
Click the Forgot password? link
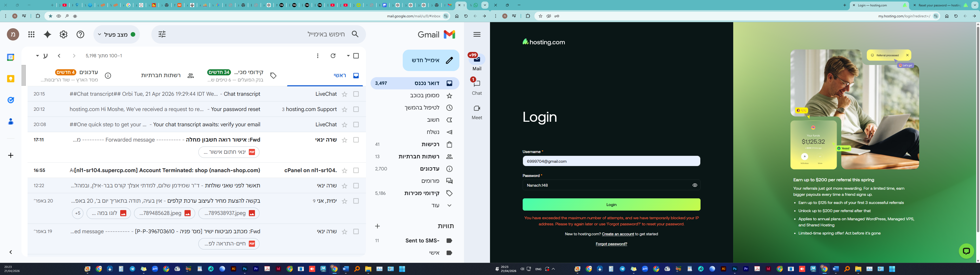click(611, 244)
